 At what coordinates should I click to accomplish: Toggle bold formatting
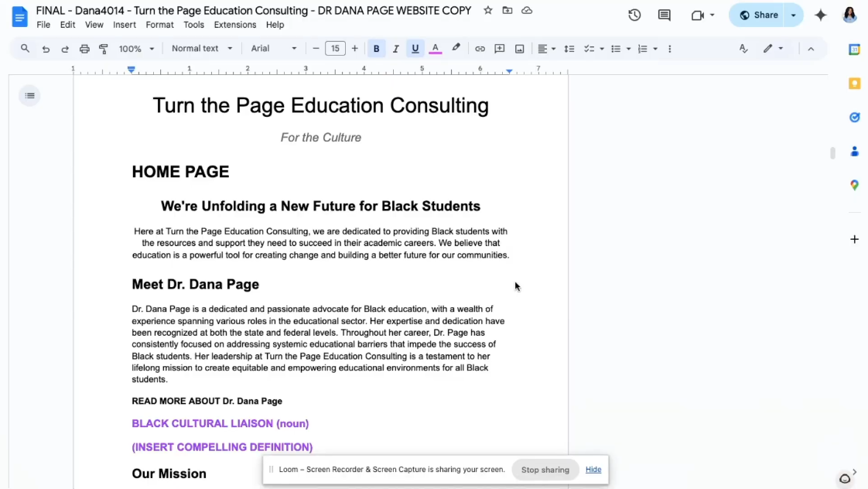[377, 49]
